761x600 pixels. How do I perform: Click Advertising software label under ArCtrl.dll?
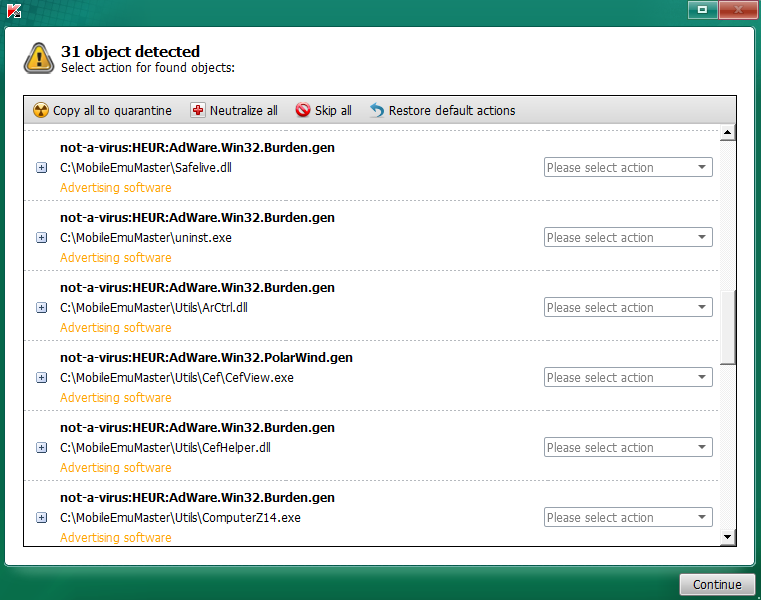116,327
